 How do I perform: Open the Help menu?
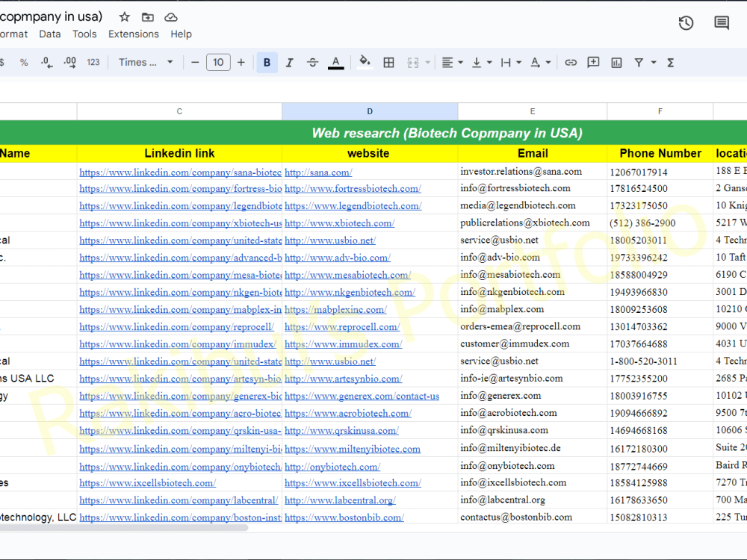pos(181,34)
